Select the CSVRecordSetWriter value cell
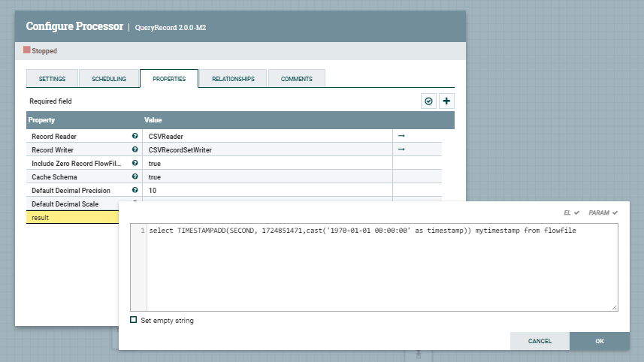Viewport: 644px width, 362px height. [x=268, y=149]
